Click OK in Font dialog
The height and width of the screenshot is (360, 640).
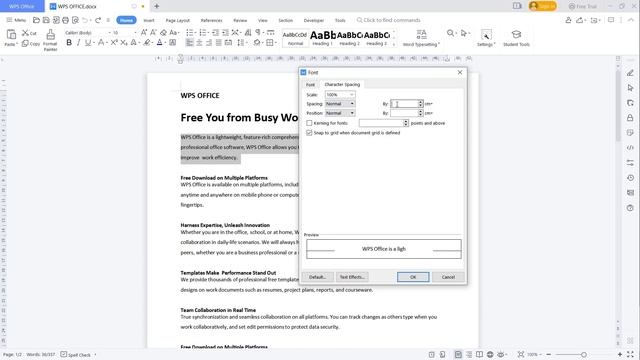tap(413, 277)
